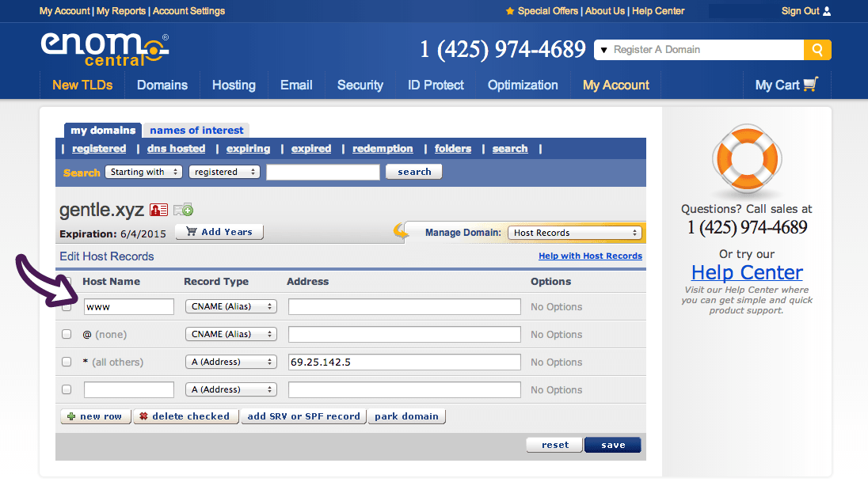The image size is (868, 482).
Task: Go to the 'folders' link
Action: point(453,149)
